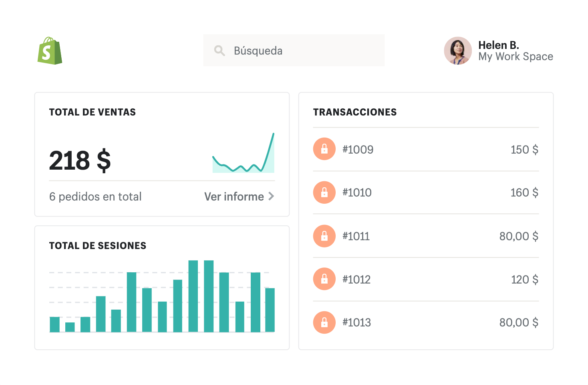Select the lock icon next to #1012
Image resolution: width=588 pixels, height=385 pixels.
pos(324,279)
